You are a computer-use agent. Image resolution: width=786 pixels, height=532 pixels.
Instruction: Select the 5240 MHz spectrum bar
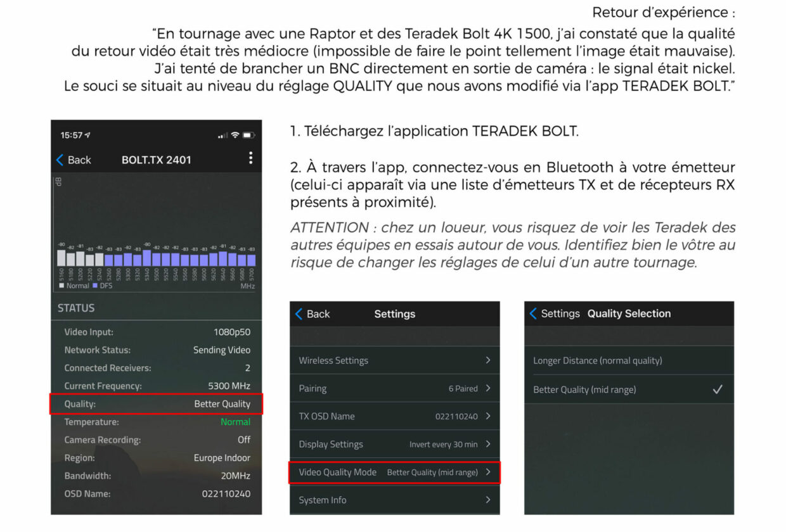pyautogui.click(x=100, y=260)
